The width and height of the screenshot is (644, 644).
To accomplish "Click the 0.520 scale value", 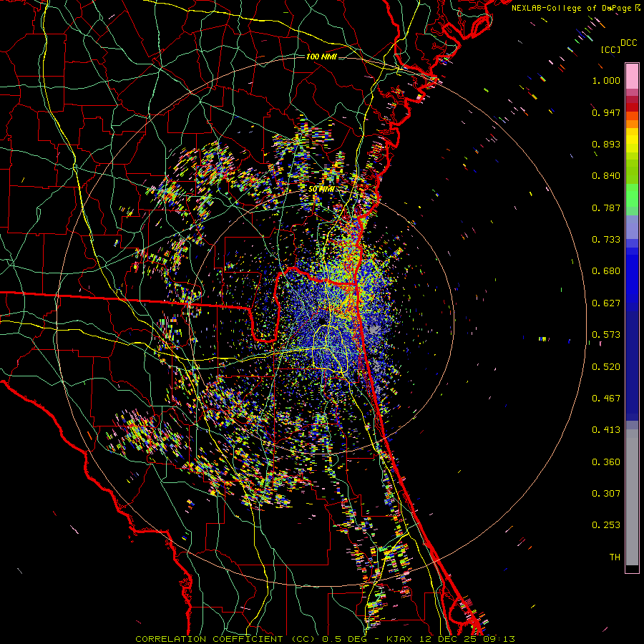I will 606,367.
